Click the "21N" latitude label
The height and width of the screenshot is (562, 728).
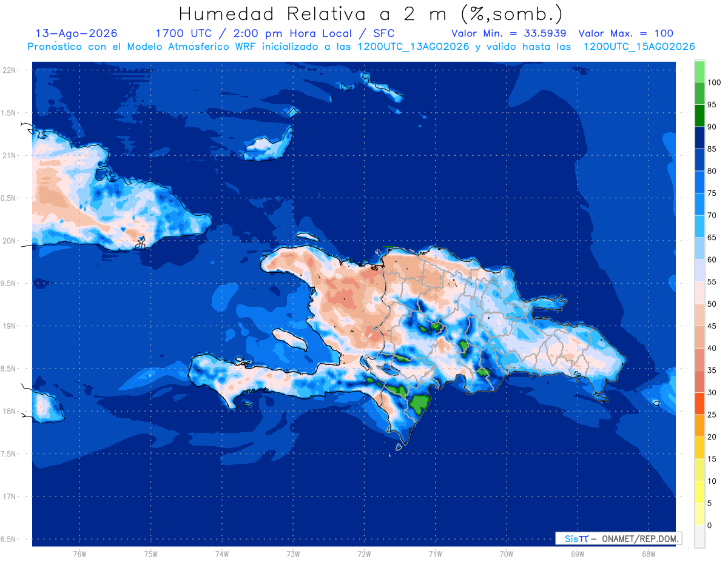point(8,156)
